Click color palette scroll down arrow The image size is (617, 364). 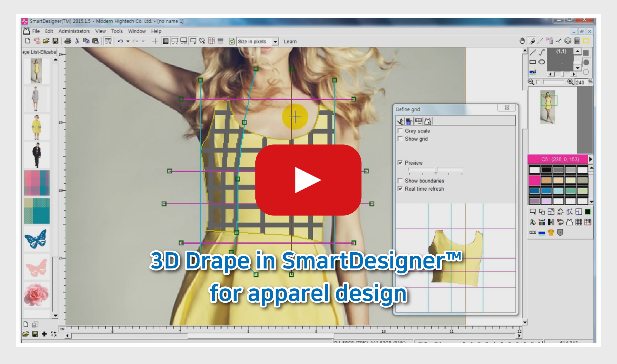click(x=591, y=202)
